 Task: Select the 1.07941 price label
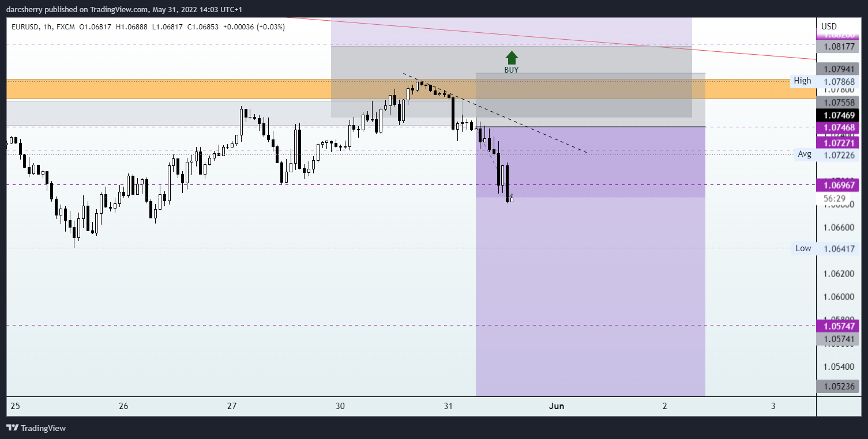click(839, 68)
